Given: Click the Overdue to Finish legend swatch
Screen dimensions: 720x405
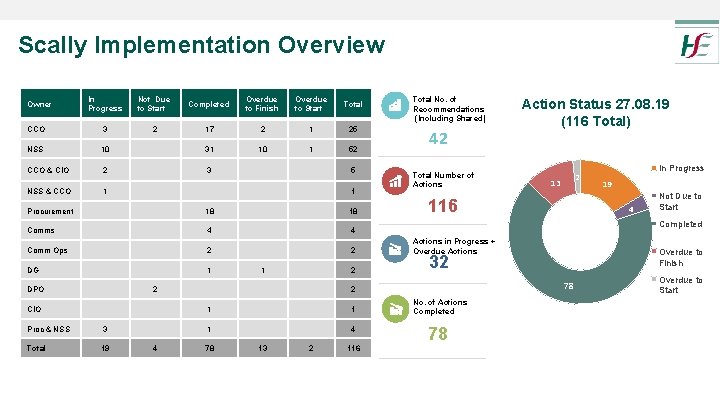Looking at the screenshot, I should tap(654, 252).
